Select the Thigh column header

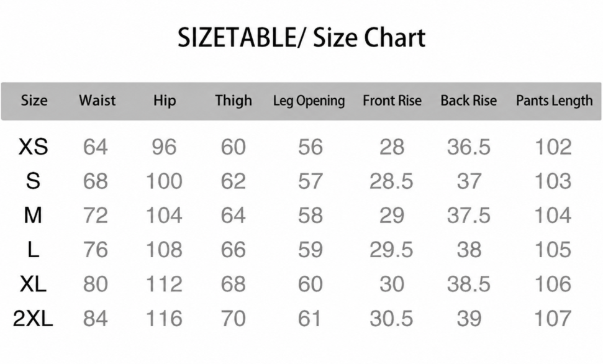pyautogui.click(x=233, y=101)
